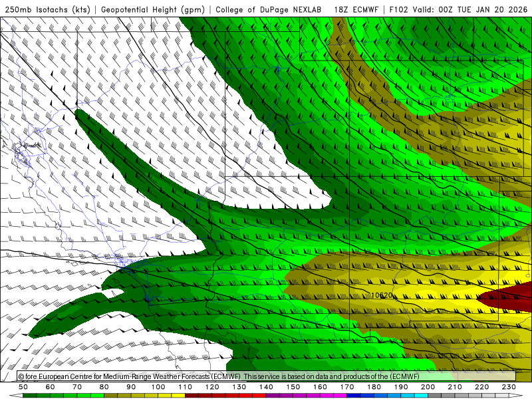Screen dimensions: 532x399
Task: Click the '90' legend label
Action: point(131,387)
